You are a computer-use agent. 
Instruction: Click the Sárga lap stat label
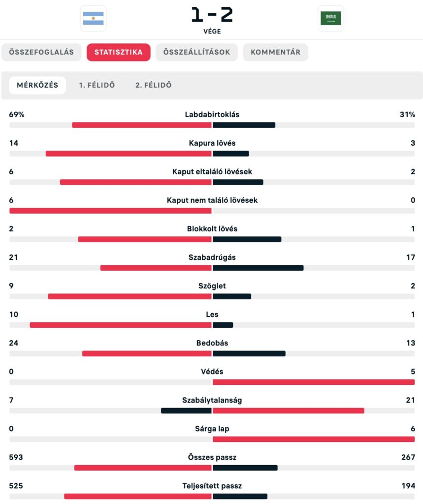point(212,429)
